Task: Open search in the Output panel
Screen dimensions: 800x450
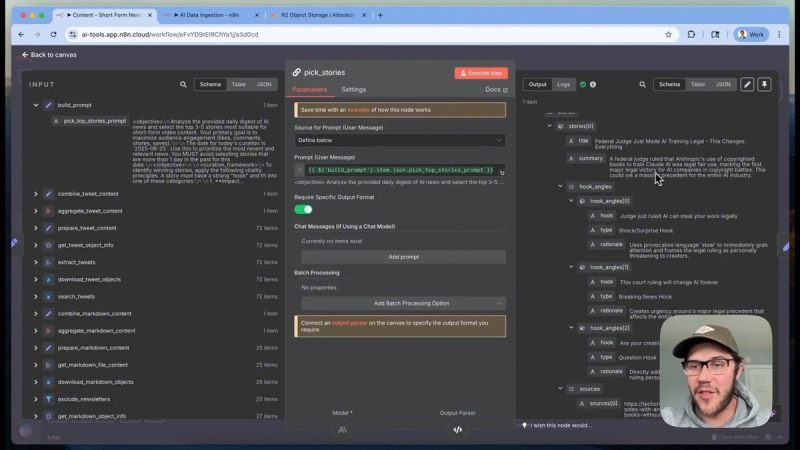Action: point(642,84)
